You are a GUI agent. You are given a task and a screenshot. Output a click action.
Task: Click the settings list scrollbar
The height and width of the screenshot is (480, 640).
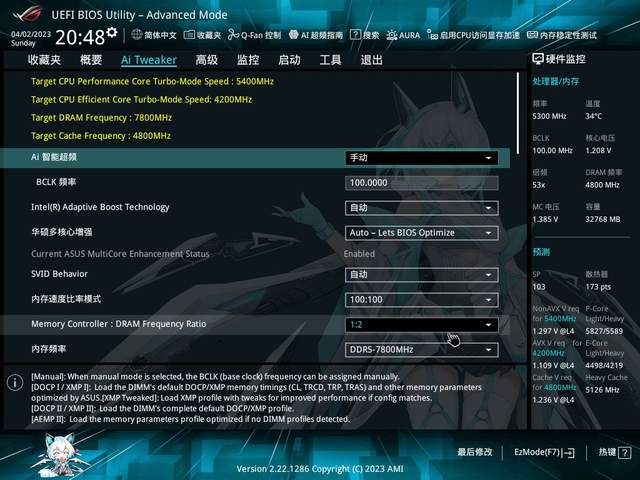tap(518, 113)
